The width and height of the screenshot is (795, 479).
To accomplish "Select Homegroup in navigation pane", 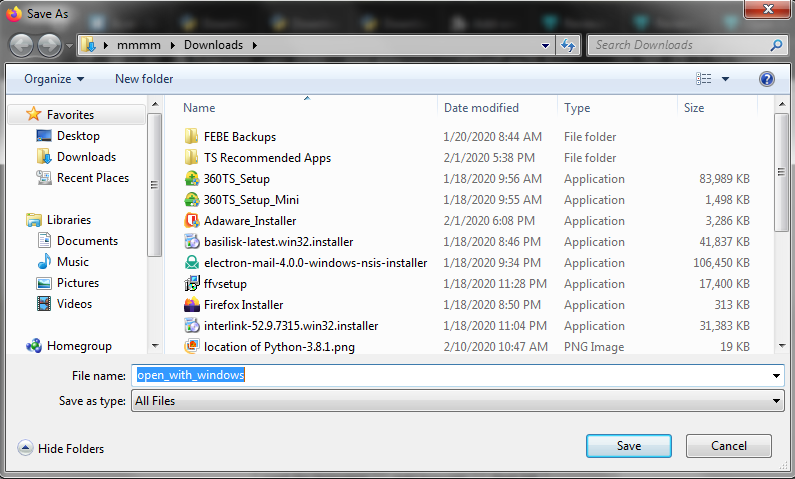I will (79, 346).
